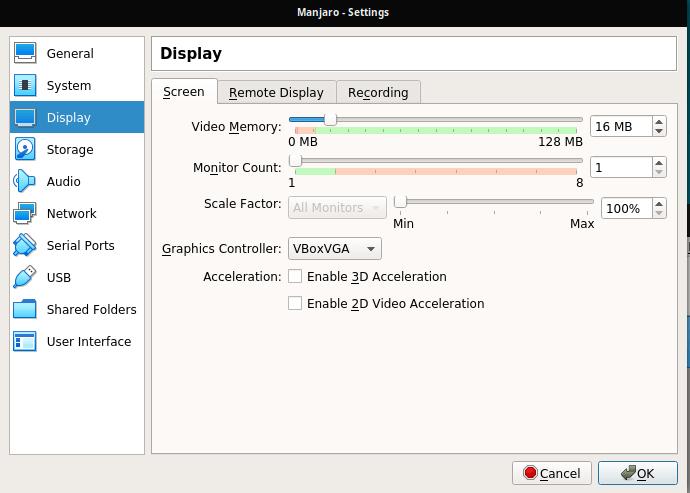Click the 0 MB minimum label

303,142
